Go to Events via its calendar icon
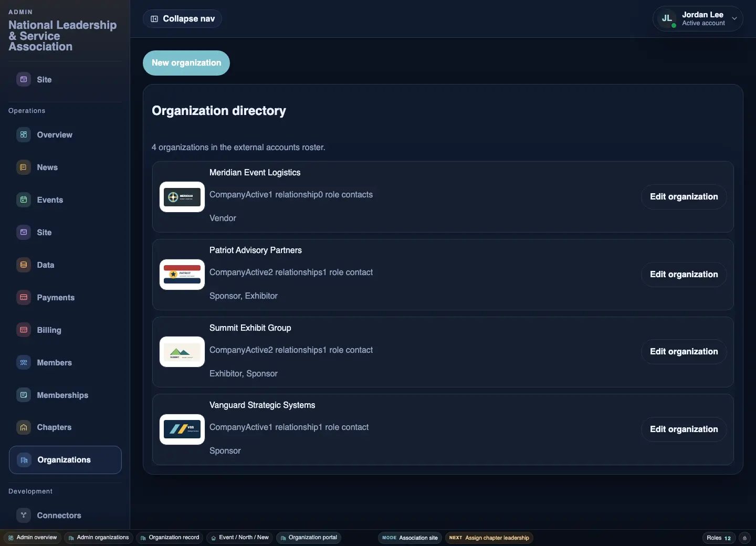This screenshot has width=756, height=546. coord(24,200)
